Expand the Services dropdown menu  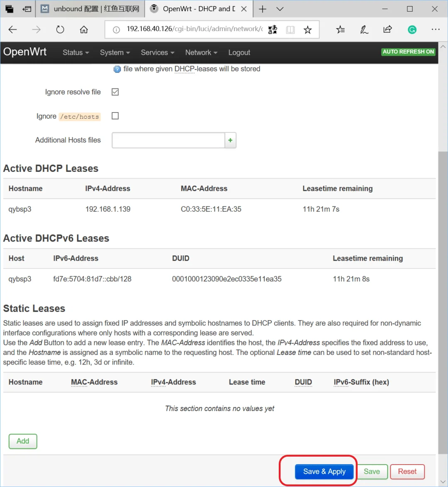tap(157, 53)
